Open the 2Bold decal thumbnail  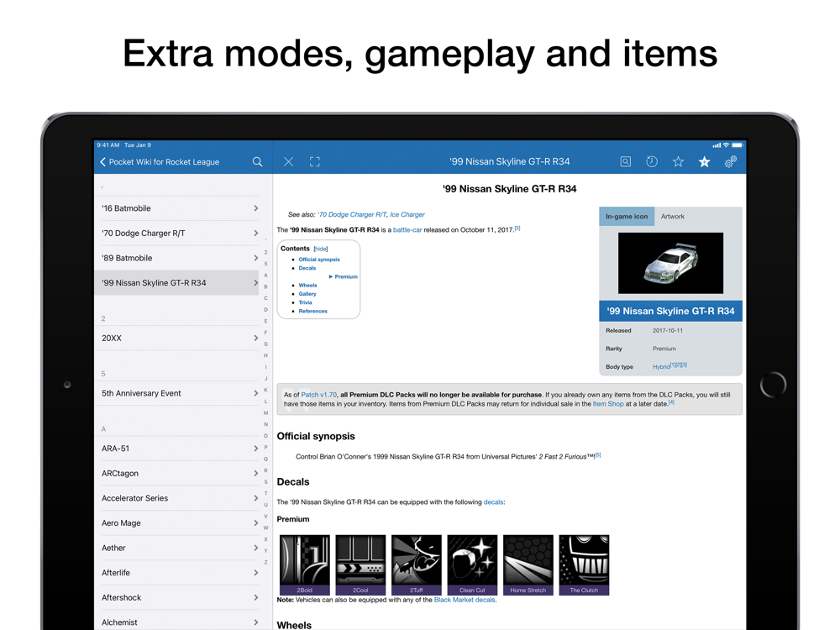pos(305,564)
